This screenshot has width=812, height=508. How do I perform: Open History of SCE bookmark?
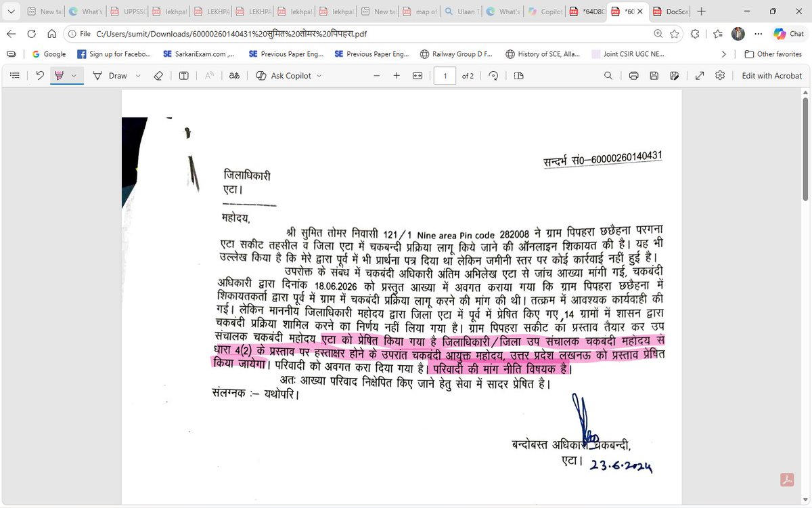542,54
